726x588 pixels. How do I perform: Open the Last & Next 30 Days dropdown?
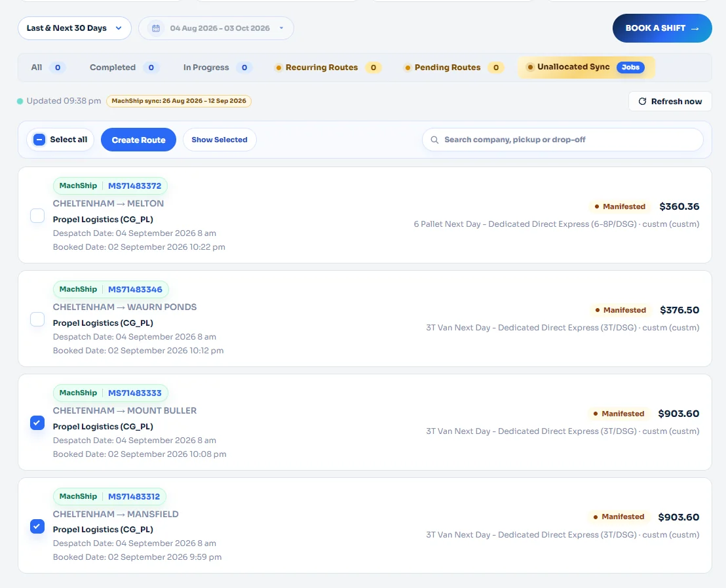coord(75,28)
